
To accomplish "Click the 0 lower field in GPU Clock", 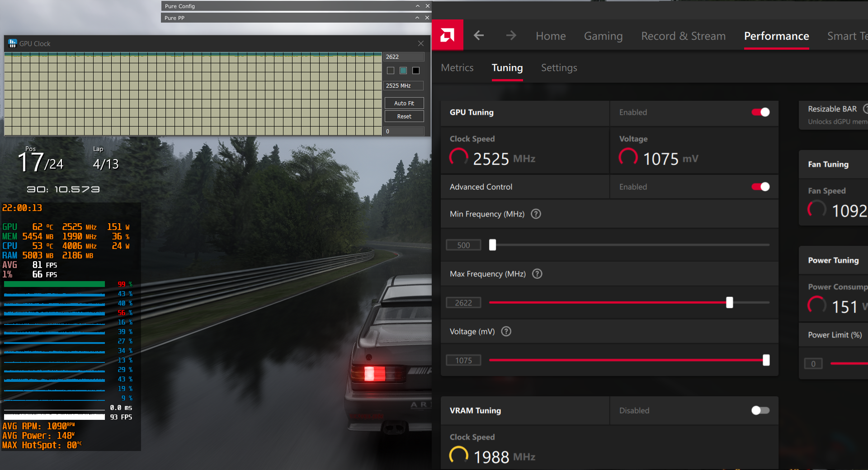I will (404, 131).
